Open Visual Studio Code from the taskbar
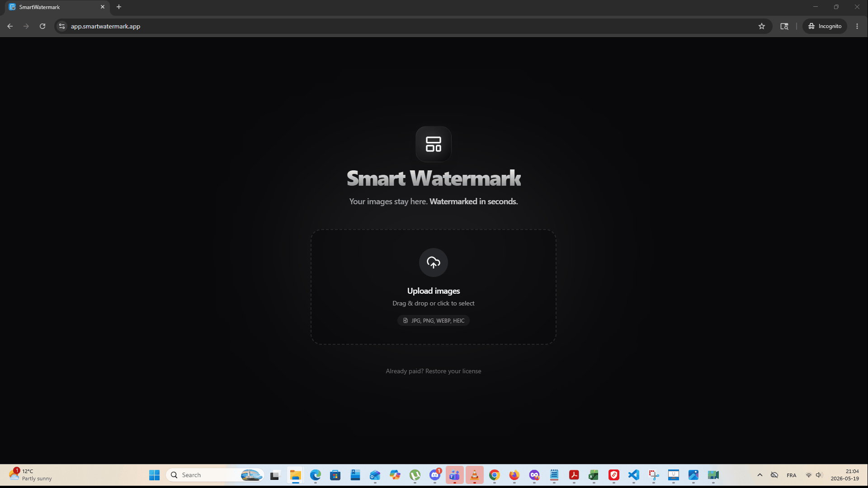 [x=634, y=475]
